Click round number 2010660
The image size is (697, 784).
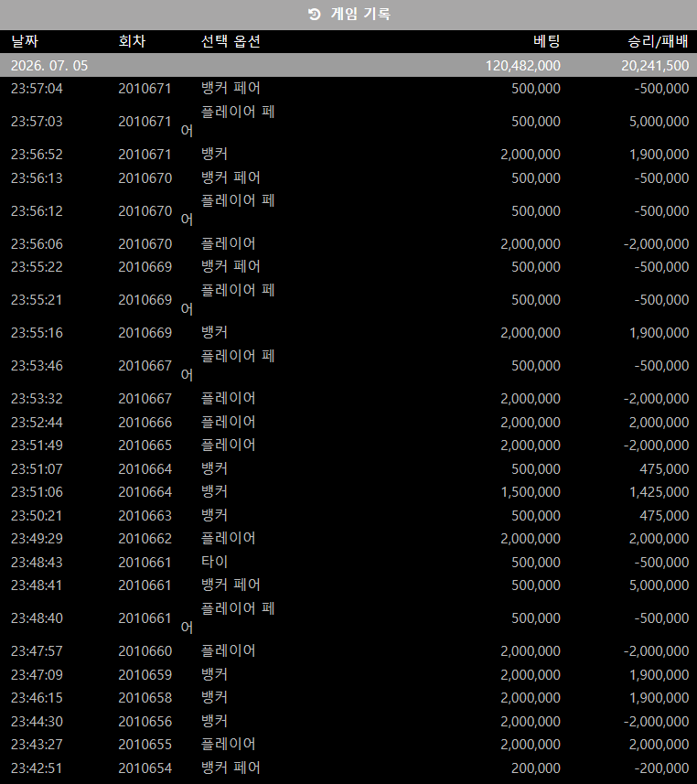(x=145, y=651)
